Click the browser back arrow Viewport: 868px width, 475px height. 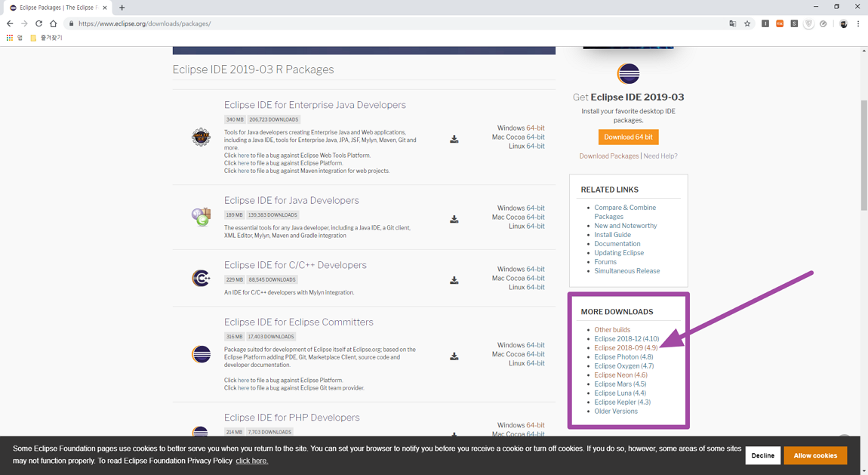pyautogui.click(x=9, y=24)
